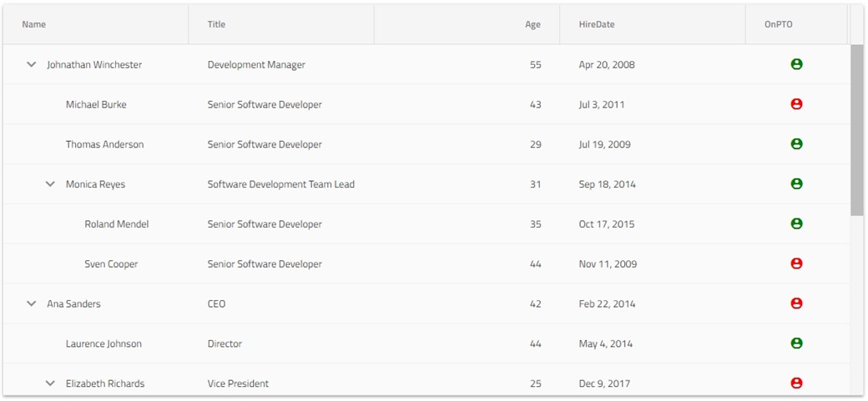Click Sven Cooper's red PTO status icon
This screenshot has height=401, width=868.
point(796,263)
